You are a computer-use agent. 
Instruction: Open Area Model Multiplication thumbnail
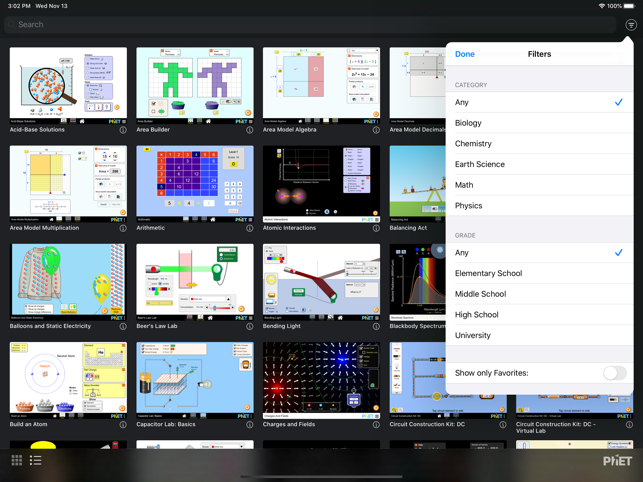coord(68,184)
